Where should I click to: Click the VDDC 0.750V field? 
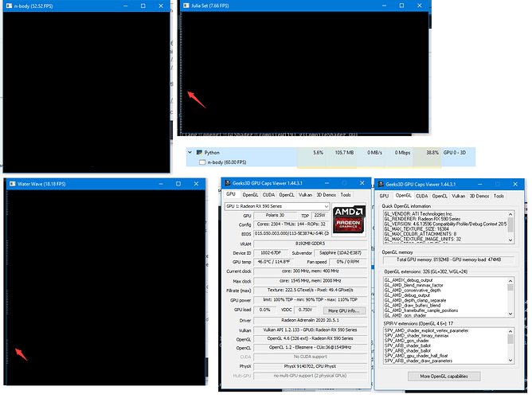(305, 310)
